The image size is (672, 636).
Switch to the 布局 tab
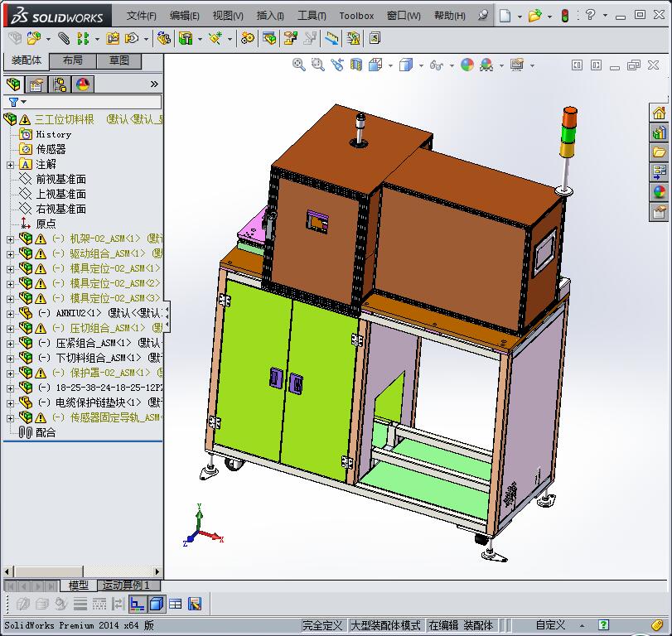[x=73, y=60]
